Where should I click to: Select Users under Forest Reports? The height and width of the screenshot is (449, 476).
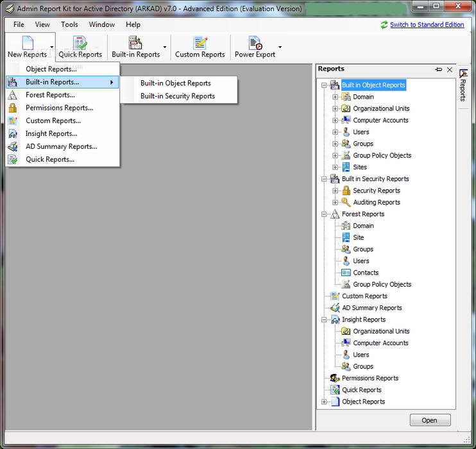tap(361, 261)
